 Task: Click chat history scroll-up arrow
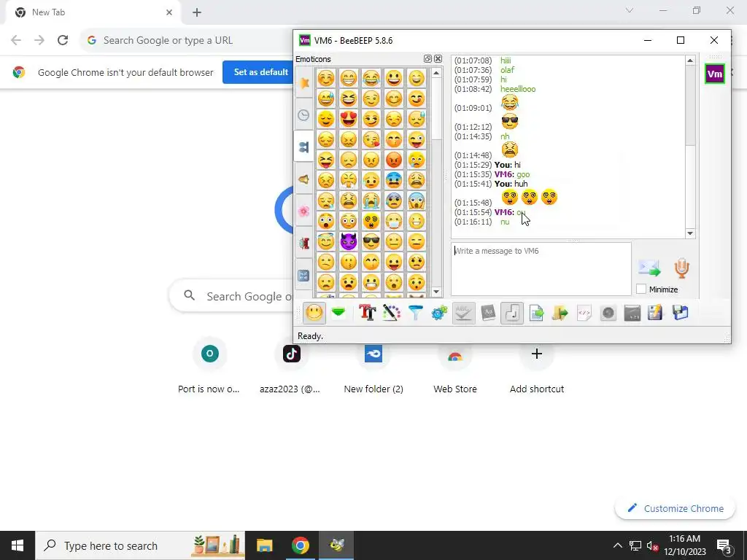point(690,60)
